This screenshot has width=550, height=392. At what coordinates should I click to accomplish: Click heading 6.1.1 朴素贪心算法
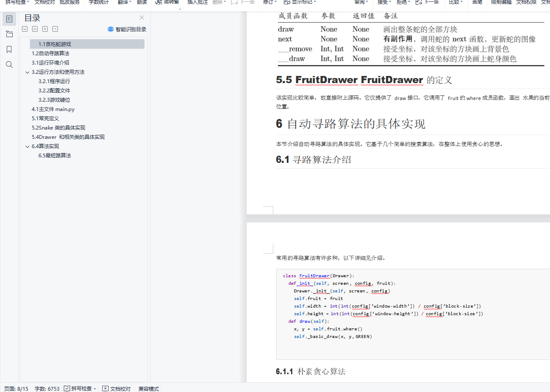click(x=310, y=371)
